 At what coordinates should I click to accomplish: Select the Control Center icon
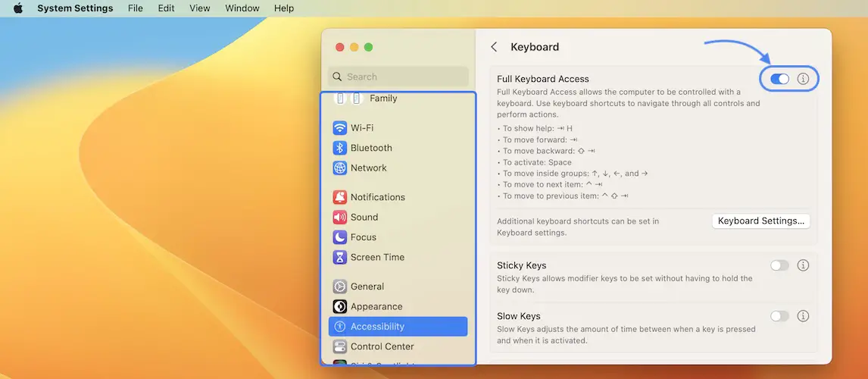[340, 347]
